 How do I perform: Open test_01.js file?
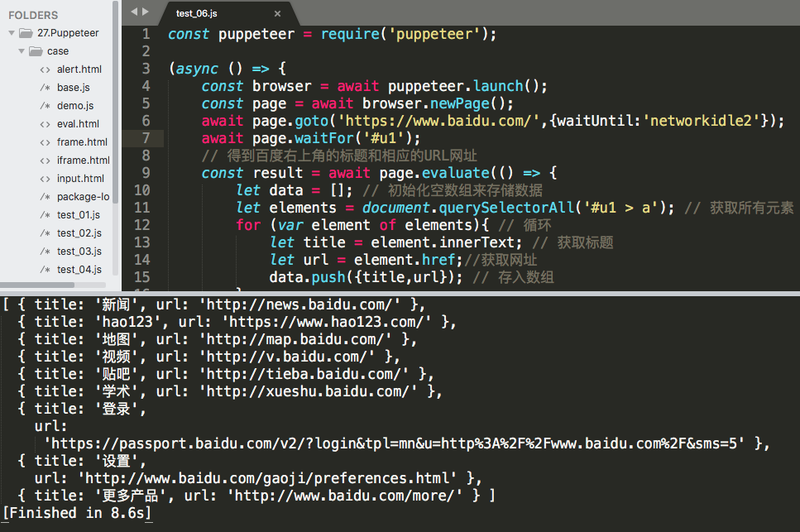78,215
